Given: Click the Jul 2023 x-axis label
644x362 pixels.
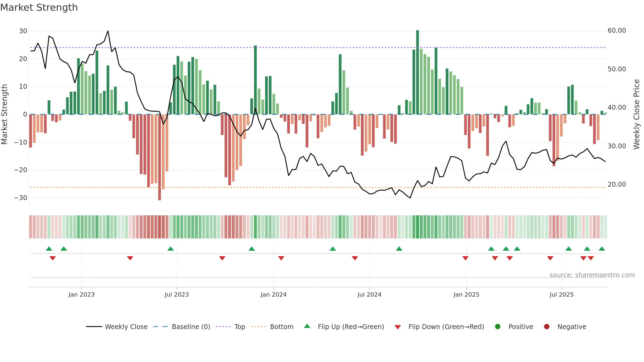Looking at the screenshot, I should pyautogui.click(x=177, y=294).
